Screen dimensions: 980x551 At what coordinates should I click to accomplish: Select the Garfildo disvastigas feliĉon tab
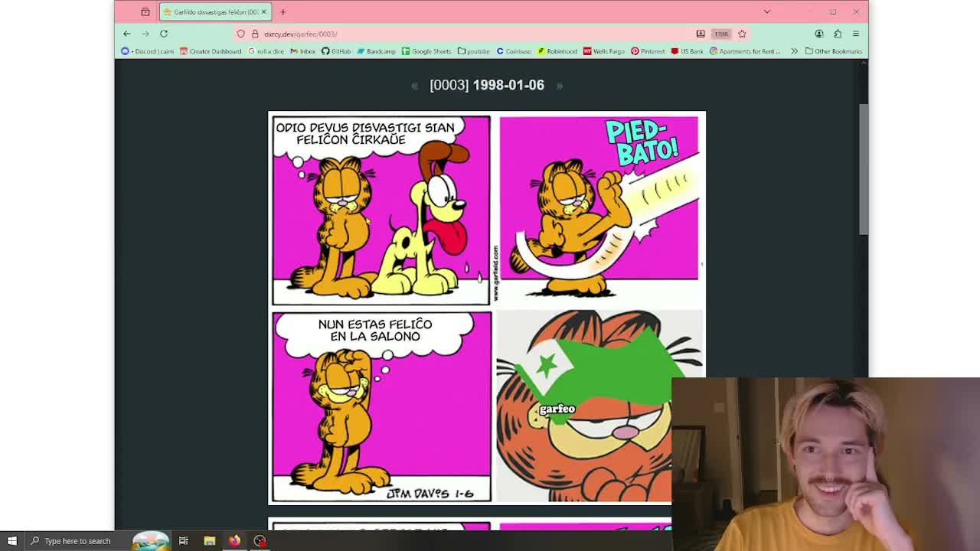pyautogui.click(x=215, y=12)
